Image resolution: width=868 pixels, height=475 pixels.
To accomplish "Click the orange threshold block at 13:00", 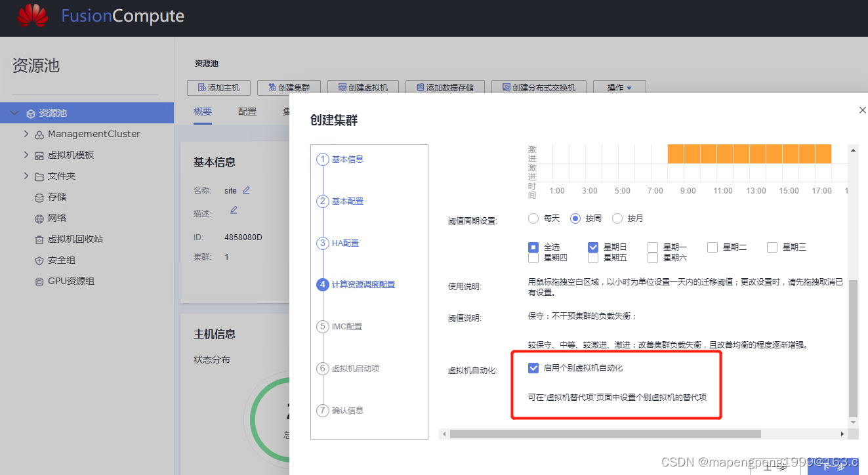I will (758, 154).
